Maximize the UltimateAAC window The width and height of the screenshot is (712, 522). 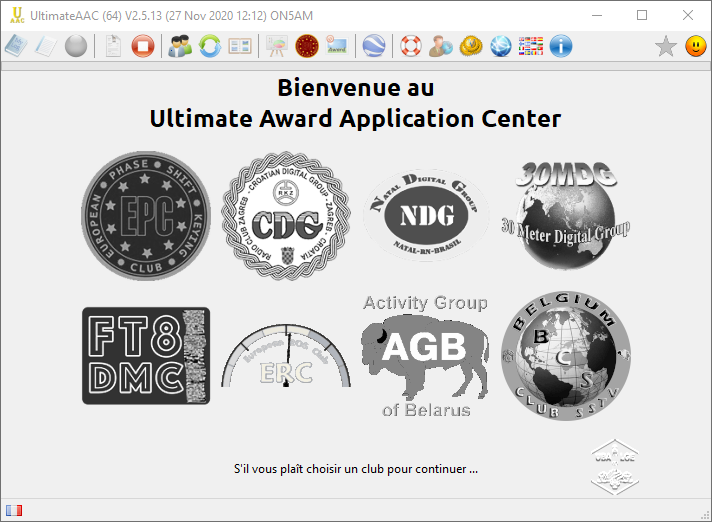point(642,15)
